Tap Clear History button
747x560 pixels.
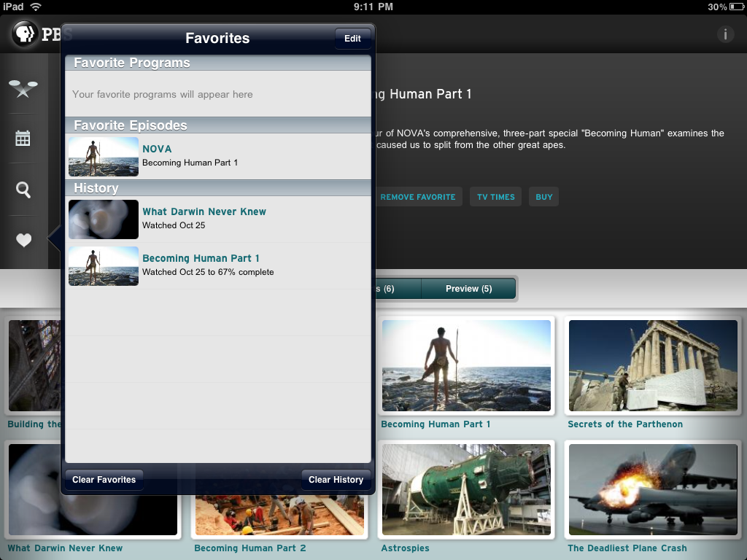point(336,480)
